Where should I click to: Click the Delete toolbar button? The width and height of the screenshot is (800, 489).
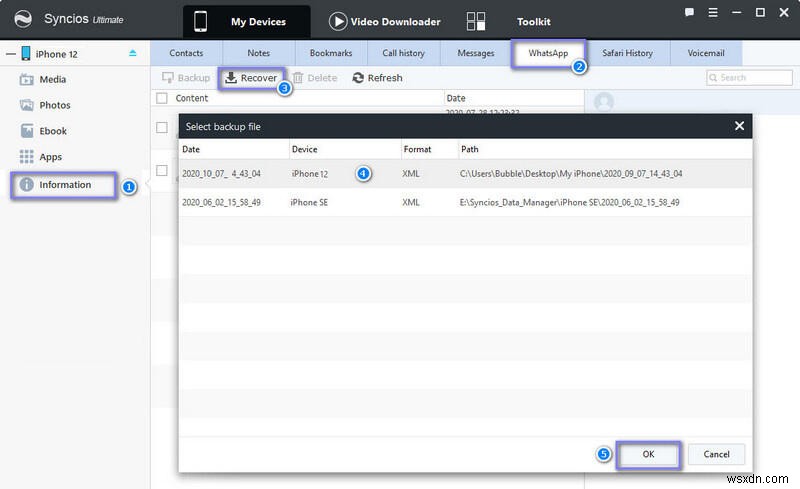pos(315,78)
